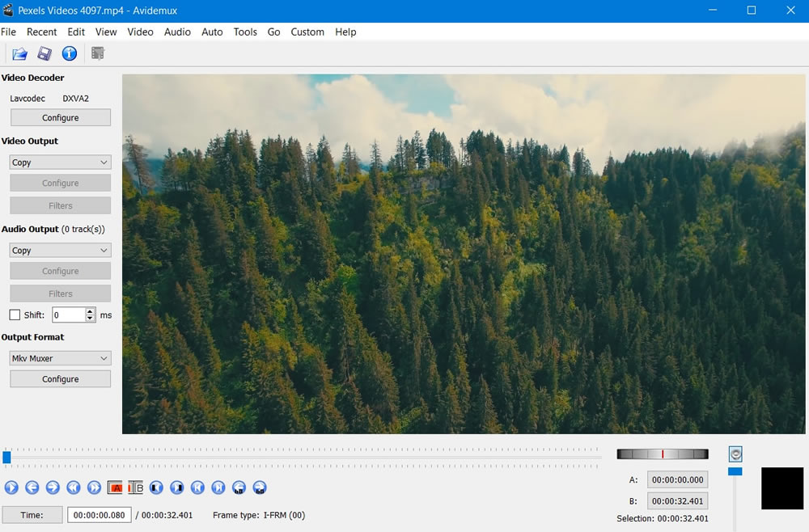Click the blue timeline position slider handle

point(6,458)
